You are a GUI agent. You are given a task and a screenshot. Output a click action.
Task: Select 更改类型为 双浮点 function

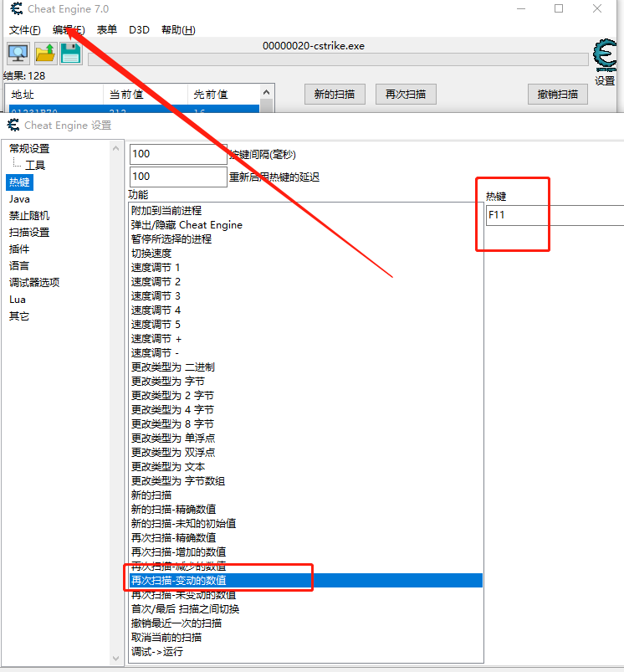coord(173,452)
